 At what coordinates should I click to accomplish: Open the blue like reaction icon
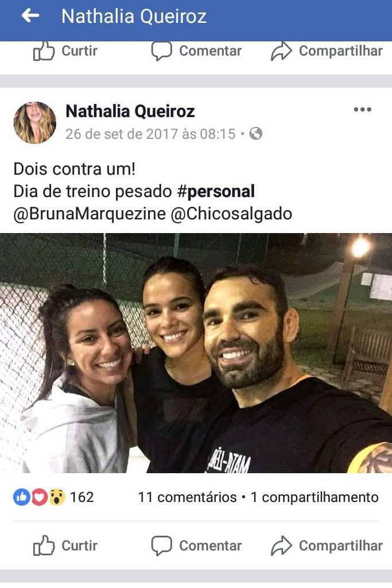(21, 497)
